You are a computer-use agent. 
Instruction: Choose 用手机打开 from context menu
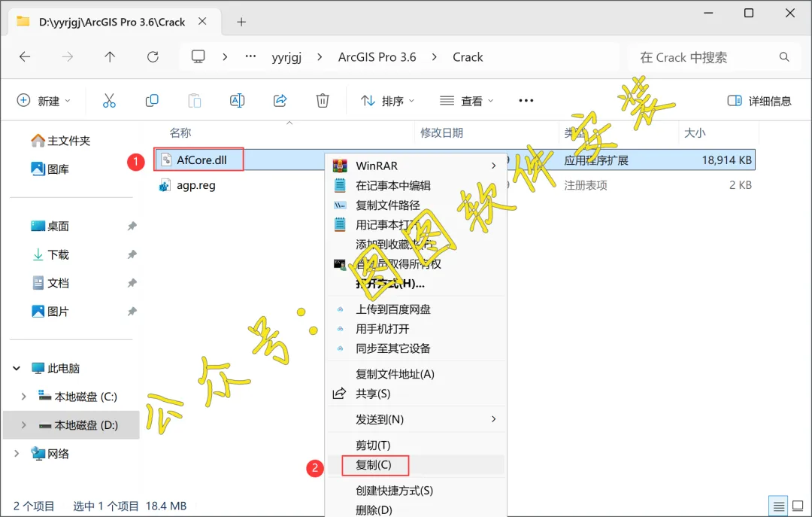[x=416, y=329]
